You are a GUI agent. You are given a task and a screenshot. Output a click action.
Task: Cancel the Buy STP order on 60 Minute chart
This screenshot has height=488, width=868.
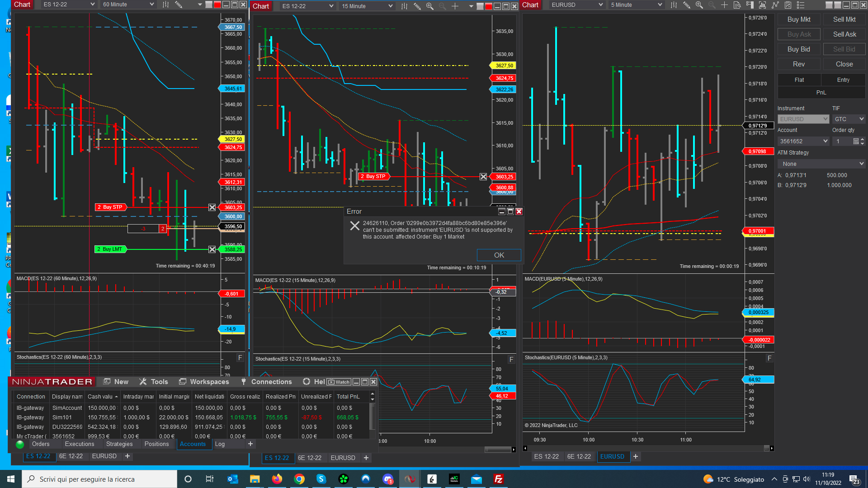coord(212,207)
